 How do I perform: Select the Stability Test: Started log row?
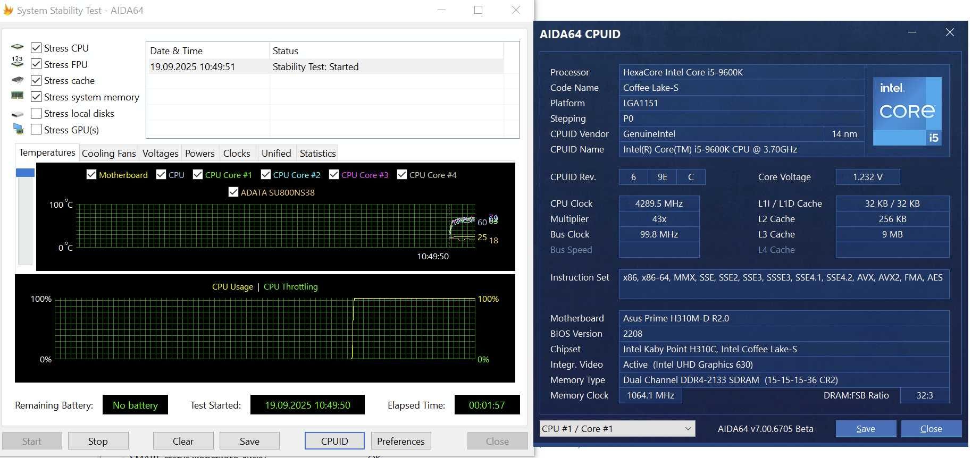[324, 66]
